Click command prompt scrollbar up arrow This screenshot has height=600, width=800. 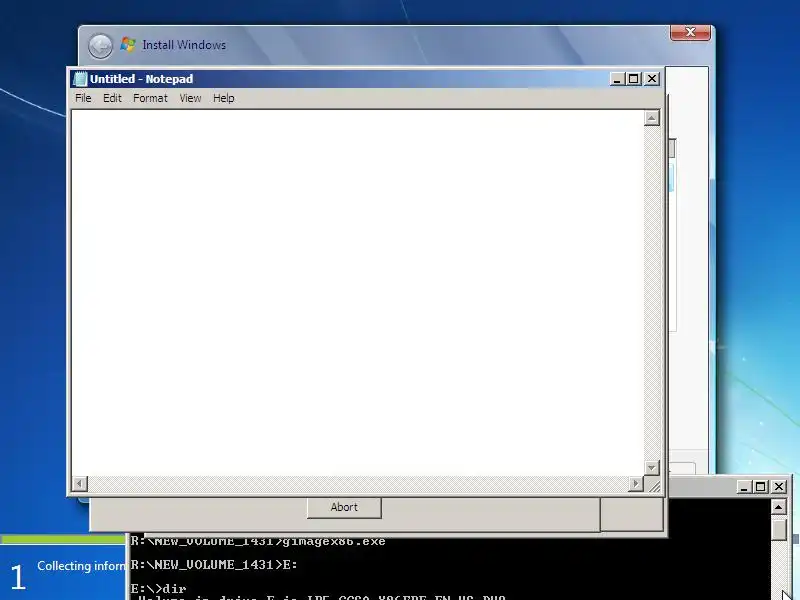[x=779, y=507]
